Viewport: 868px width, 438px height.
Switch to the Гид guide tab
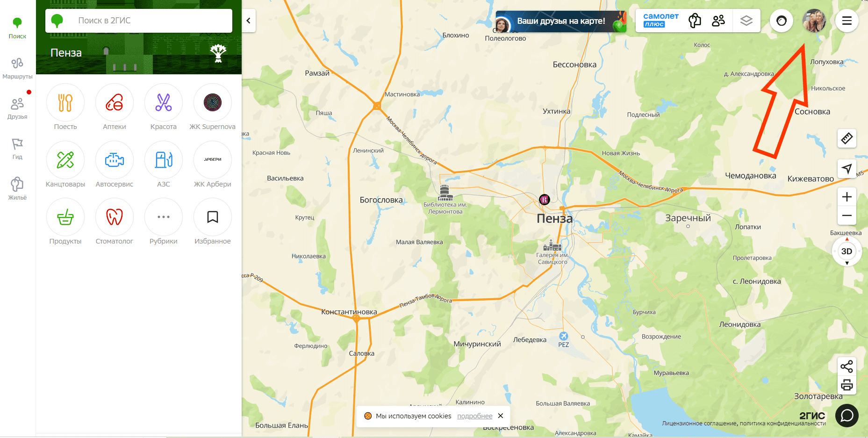point(17,149)
